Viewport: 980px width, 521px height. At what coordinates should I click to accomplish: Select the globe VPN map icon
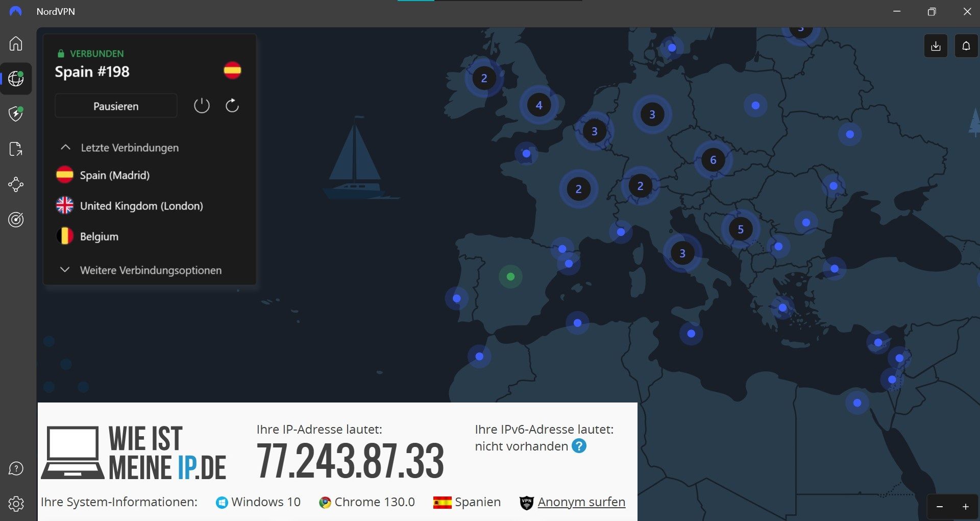(x=16, y=79)
